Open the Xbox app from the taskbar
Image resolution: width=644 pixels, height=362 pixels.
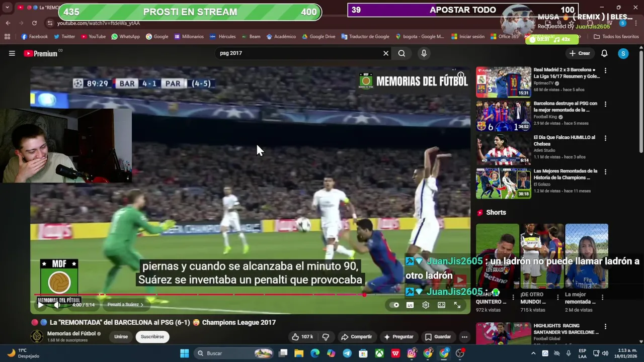(x=379, y=353)
